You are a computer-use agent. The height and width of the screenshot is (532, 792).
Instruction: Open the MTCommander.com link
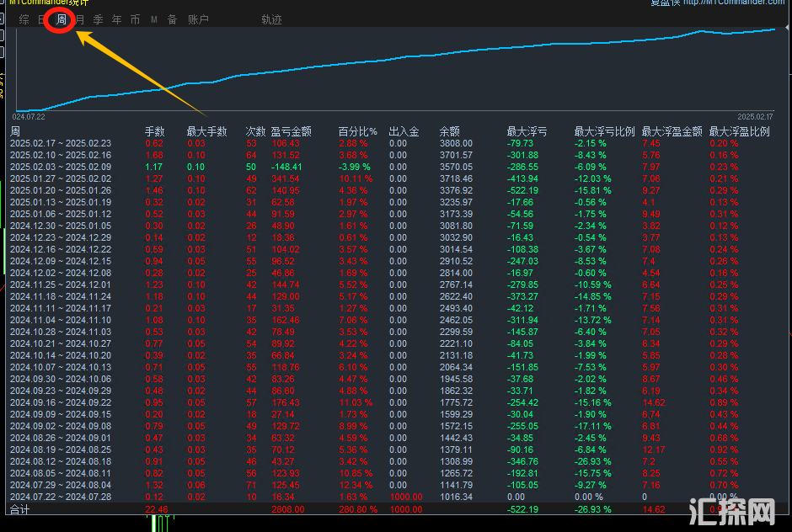(733, 3)
